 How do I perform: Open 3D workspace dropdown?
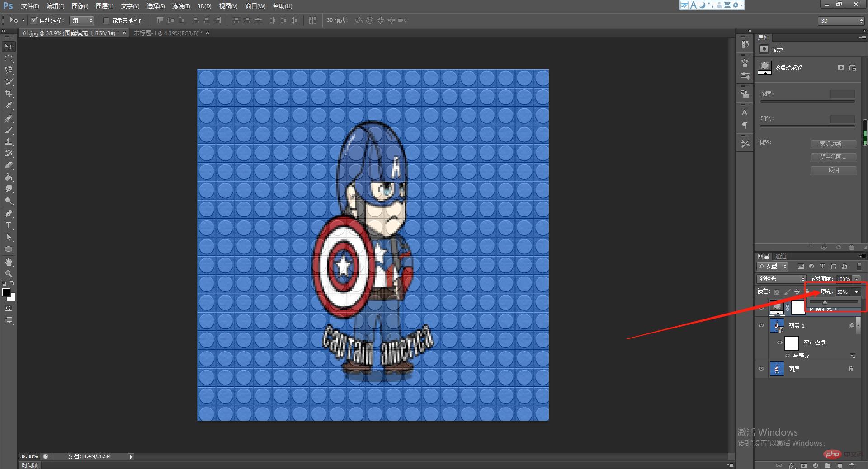841,21
